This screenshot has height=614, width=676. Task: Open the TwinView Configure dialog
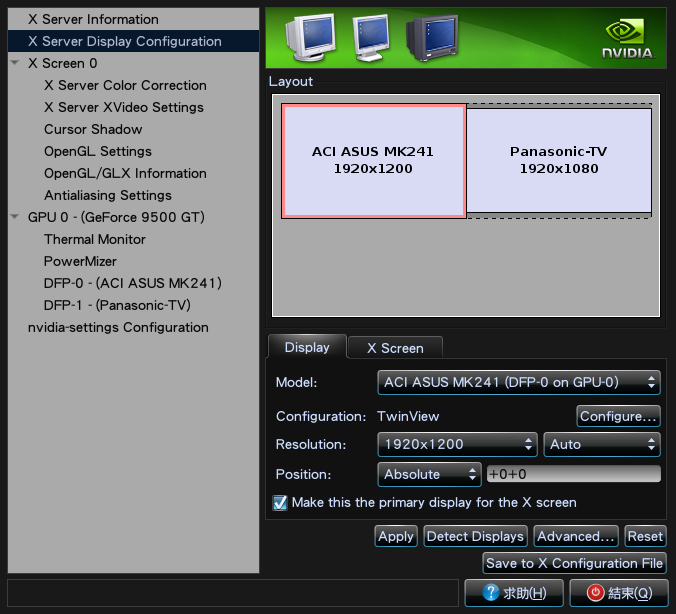pos(618,416)
